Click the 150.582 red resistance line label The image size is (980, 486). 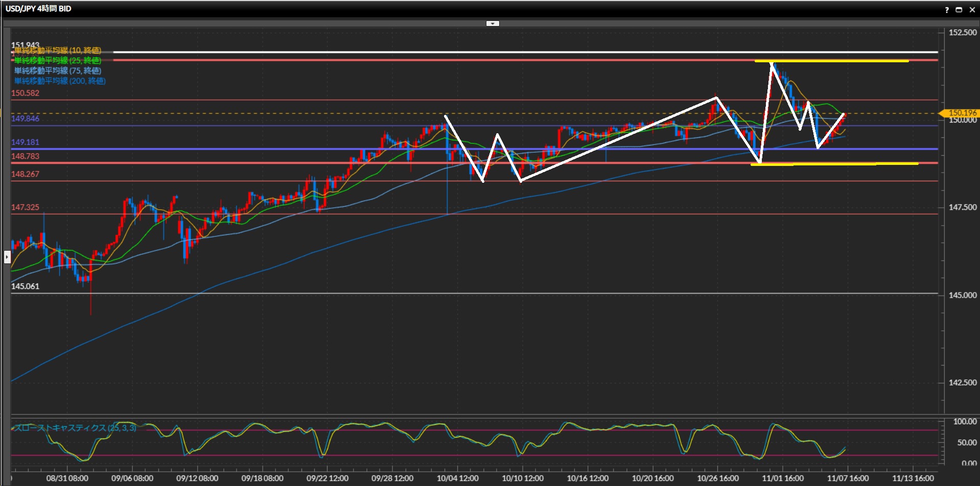click(25, 93)
